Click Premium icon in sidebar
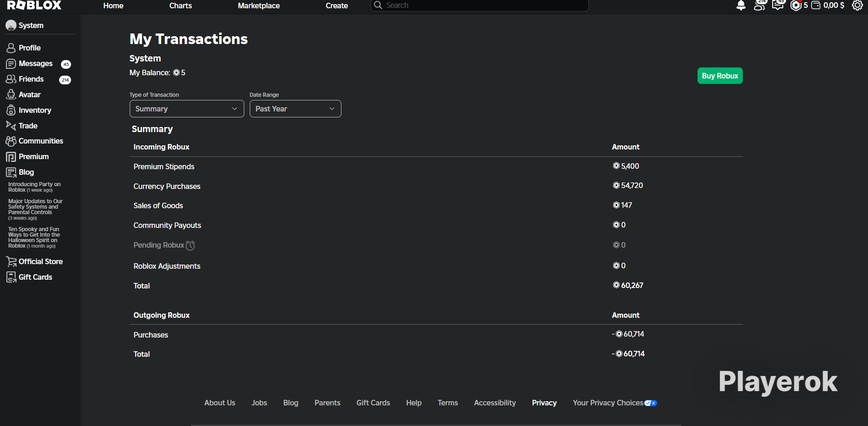Screen dimensions: 868x426 11,157
